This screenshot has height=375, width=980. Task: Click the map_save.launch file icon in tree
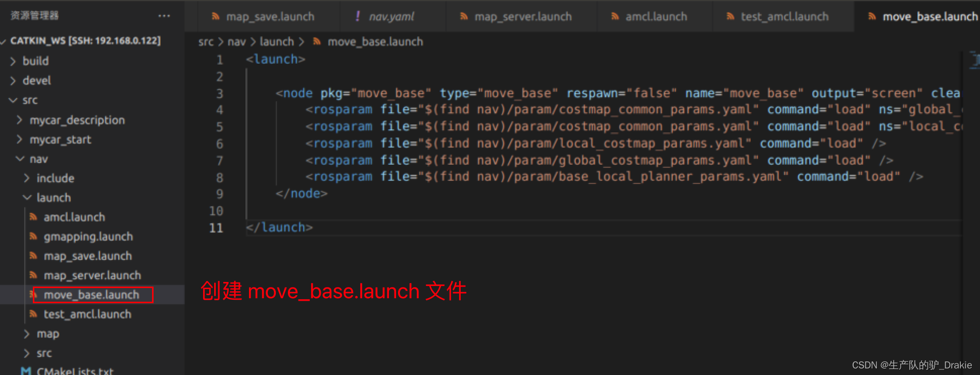coord(33,256)
